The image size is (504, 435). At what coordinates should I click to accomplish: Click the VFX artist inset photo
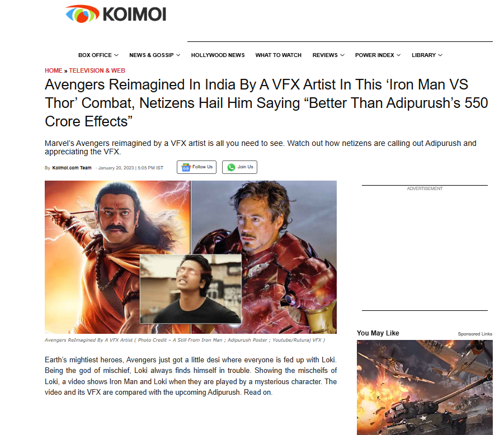pos(191,289)
